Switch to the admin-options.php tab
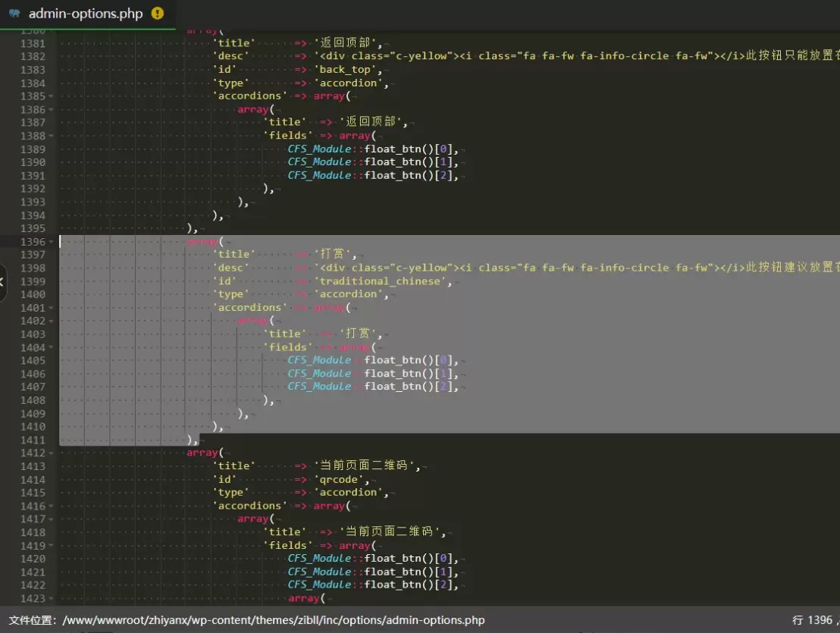The height and width of the screenshot is (633, 840). [87, 14]
